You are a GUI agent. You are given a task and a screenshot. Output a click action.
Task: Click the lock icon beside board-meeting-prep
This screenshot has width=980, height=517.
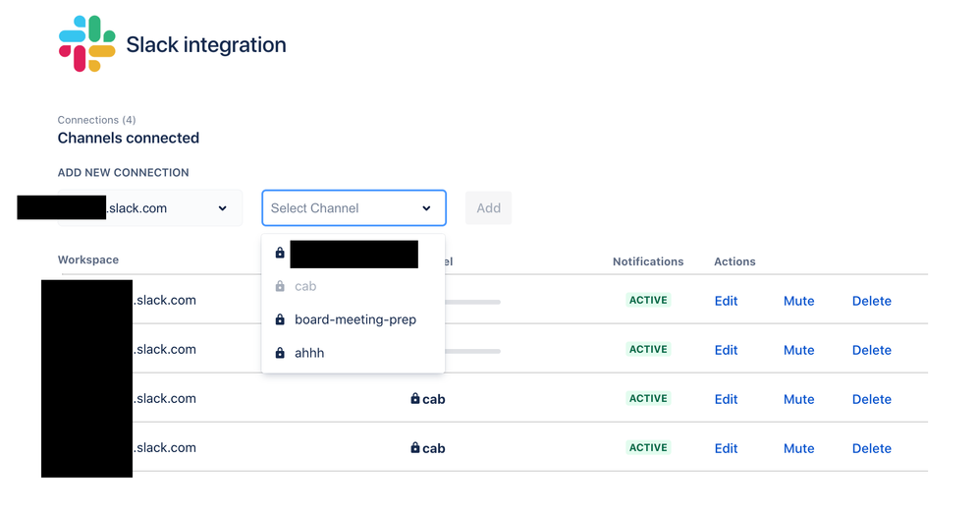[x=280, y=319]
